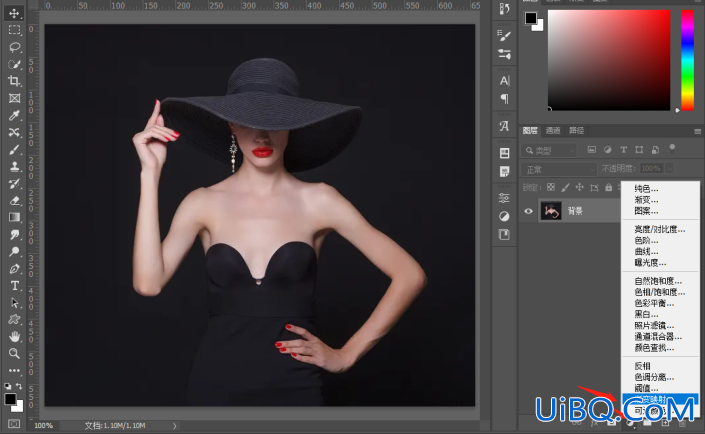Hide the 背景 layer eye icon
705x434 pixels.
point(529,211)
